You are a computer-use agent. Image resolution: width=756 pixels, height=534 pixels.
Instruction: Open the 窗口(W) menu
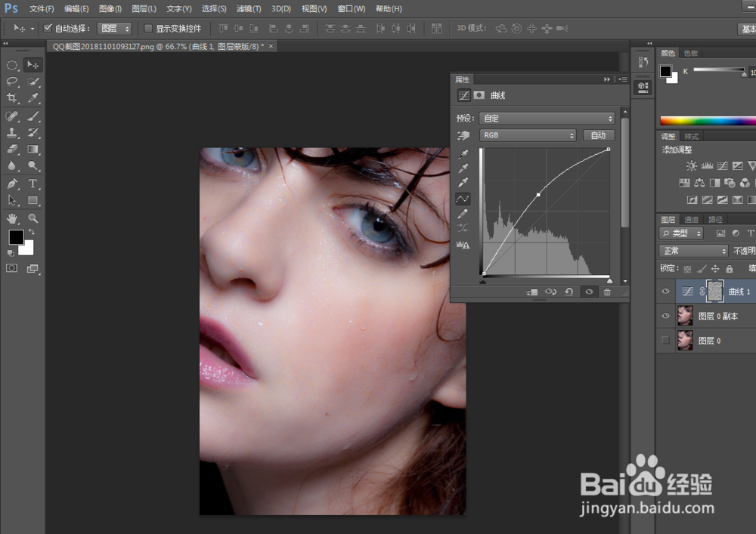[352, 8]
